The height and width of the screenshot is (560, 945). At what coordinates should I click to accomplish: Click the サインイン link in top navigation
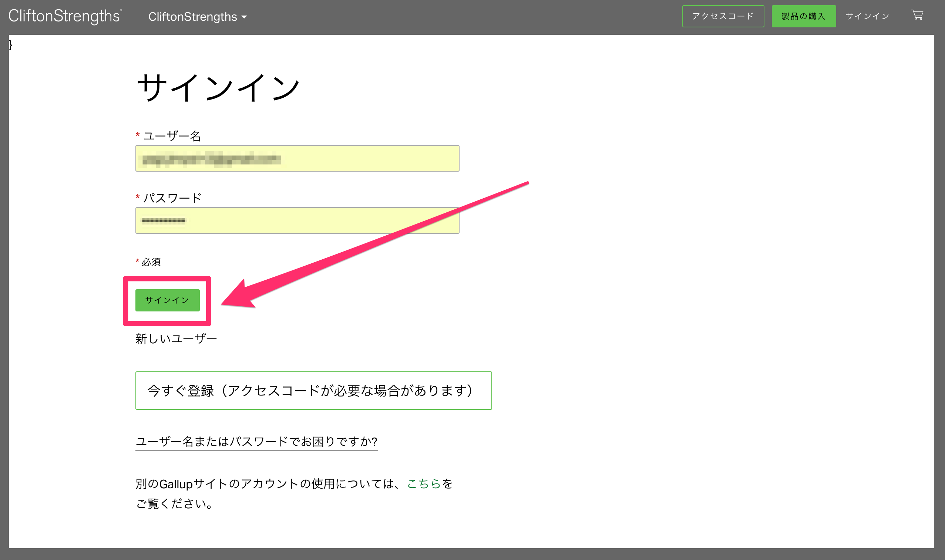tap(867, 16)
